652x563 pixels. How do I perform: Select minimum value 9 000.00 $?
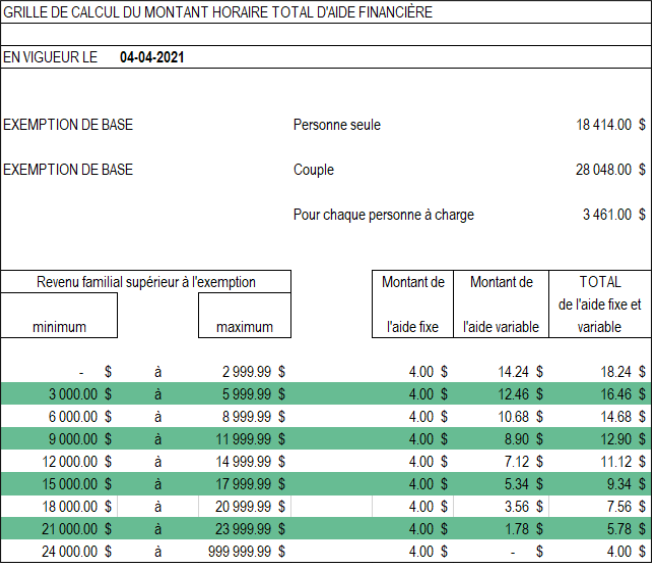(x=80, y=439)
